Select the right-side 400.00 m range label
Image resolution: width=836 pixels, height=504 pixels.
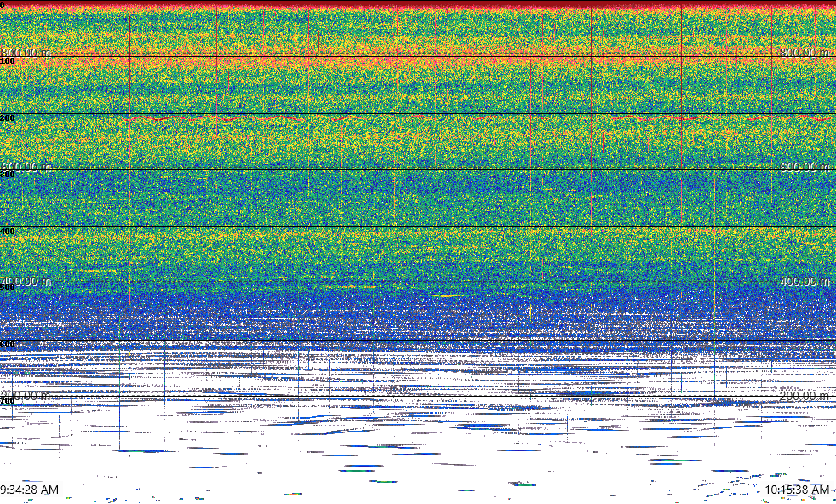pos(805,281)
